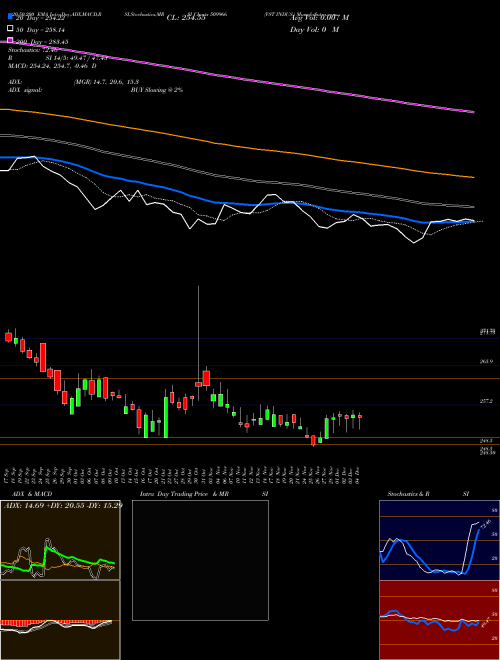This screenshot has height=660, width=500.
Task: Open the ADX indicator chart panel
Action: point(60,540)
